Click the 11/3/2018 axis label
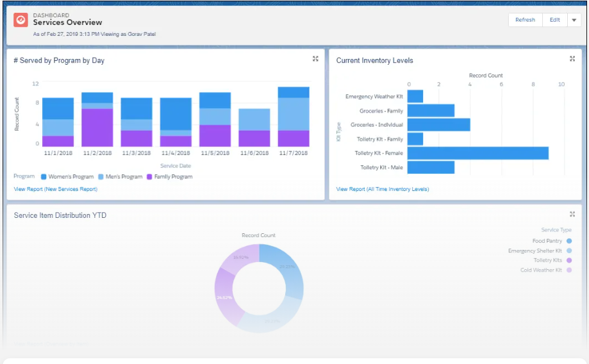589x364 pixels. 137,153
